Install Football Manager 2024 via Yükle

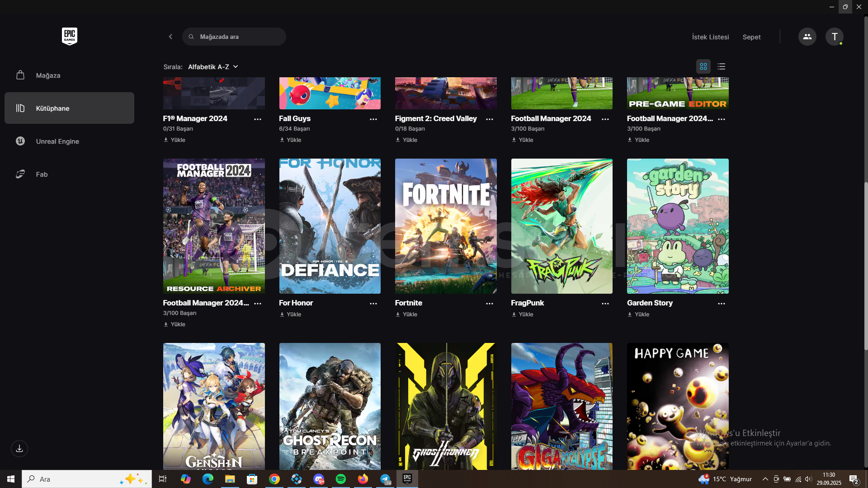coord(522,140)
